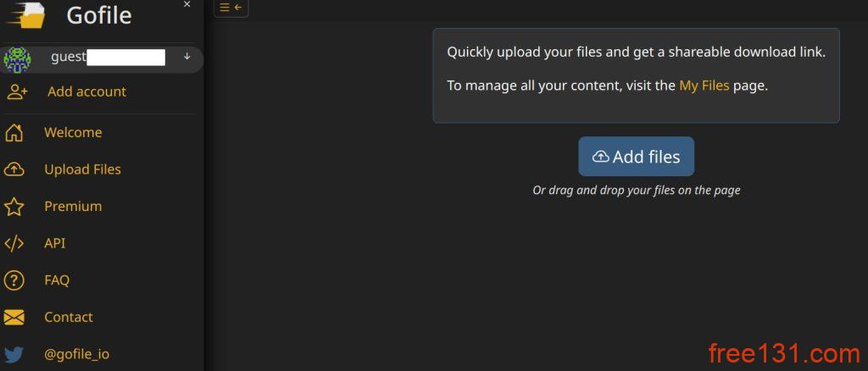Click the Add files button
868x371 pixels.
click(636, 157)
